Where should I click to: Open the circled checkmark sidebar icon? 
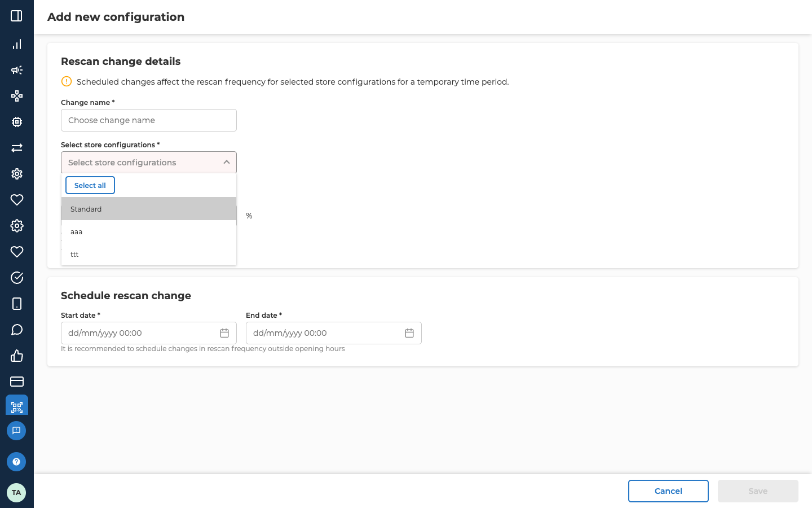coord(17,278)
